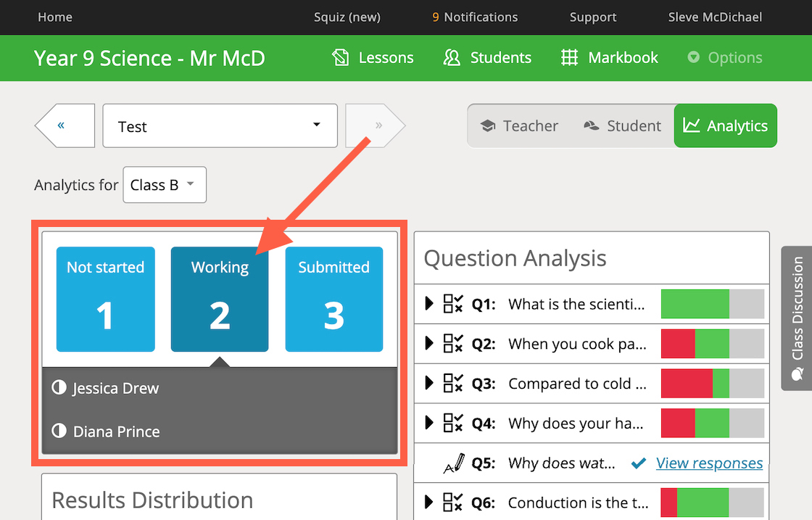The height and width of the screenshot is (520, 812).
Task: Click question text "Compared to cold ..."
Action: pyautogui.click(x=577, y=384)
